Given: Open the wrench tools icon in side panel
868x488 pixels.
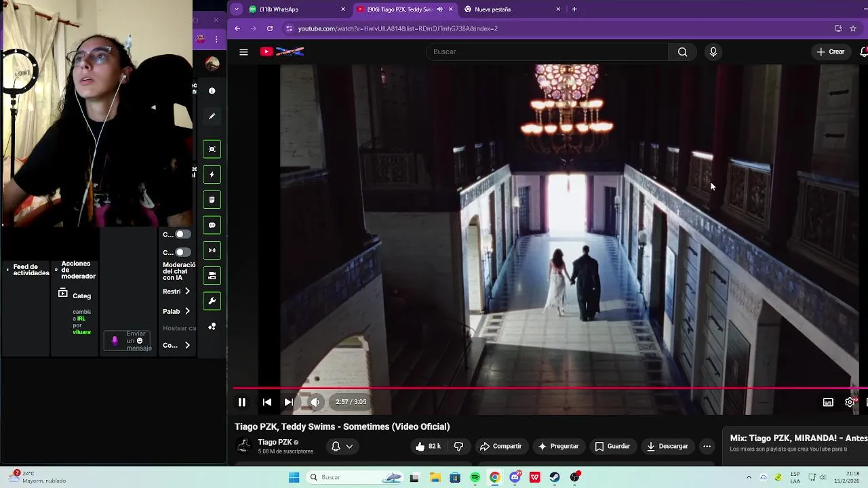Looking at the screenshot, I should click(x=212, y=301).
